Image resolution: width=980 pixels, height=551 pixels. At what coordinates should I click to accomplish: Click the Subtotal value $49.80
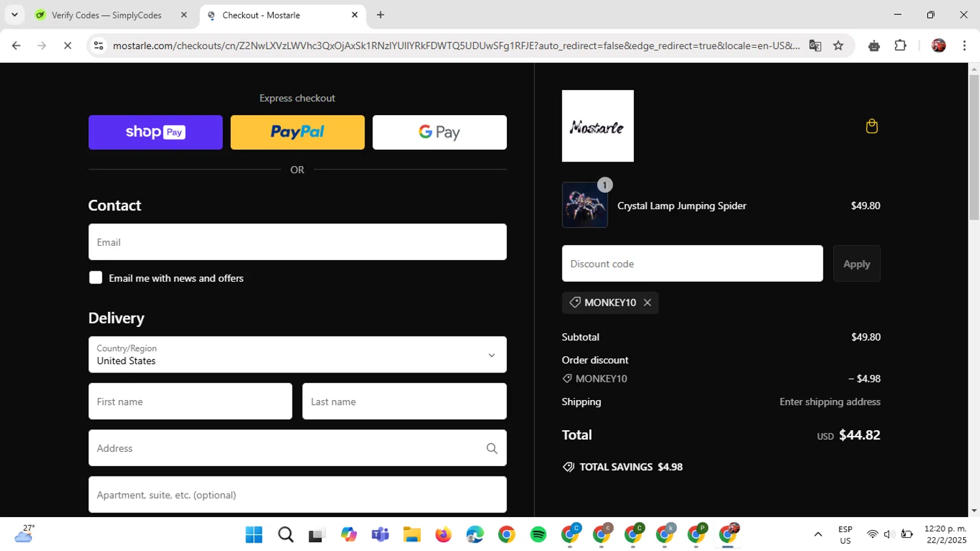(x=866, y=337)
